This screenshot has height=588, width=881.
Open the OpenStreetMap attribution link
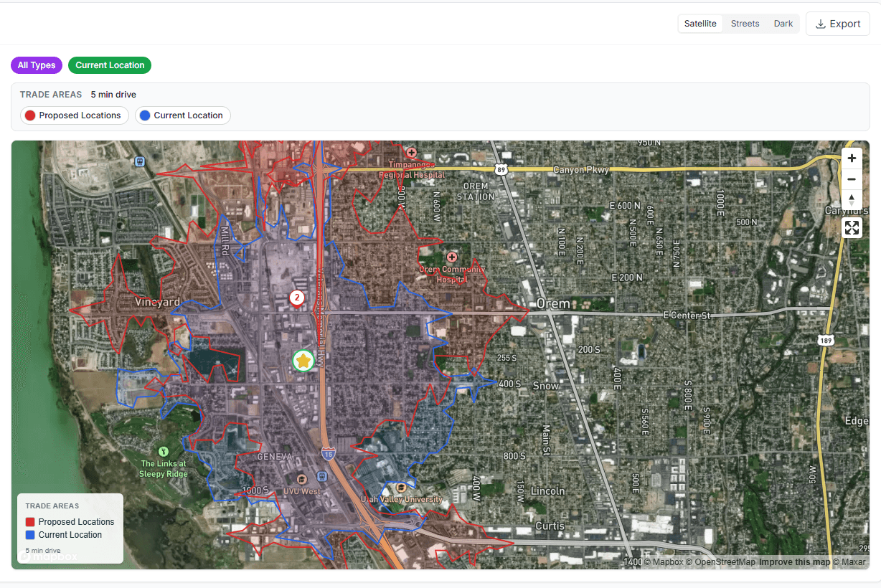click(720, 562)
